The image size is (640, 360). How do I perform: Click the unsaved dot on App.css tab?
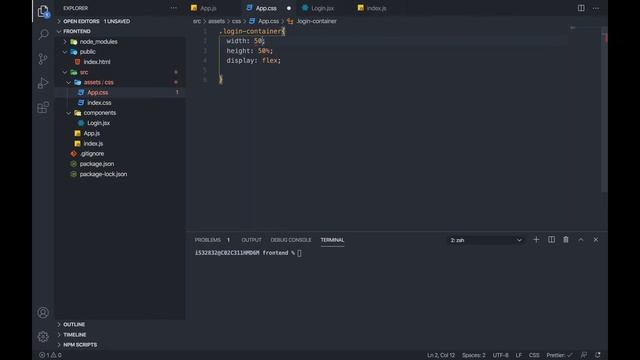pyautogui.click(x=289, y=8)
